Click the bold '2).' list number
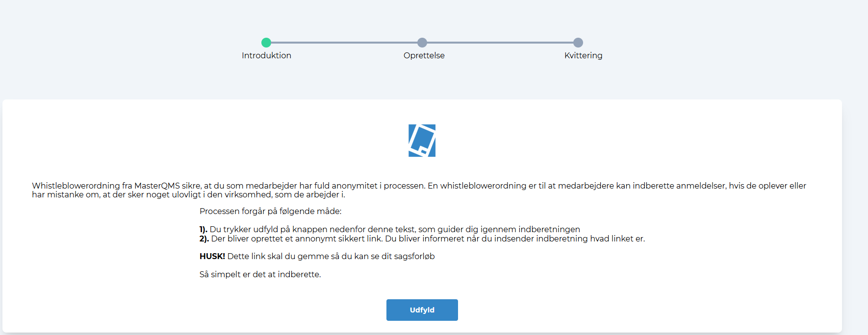Screen dimensions: 868x335 (204, 239)
